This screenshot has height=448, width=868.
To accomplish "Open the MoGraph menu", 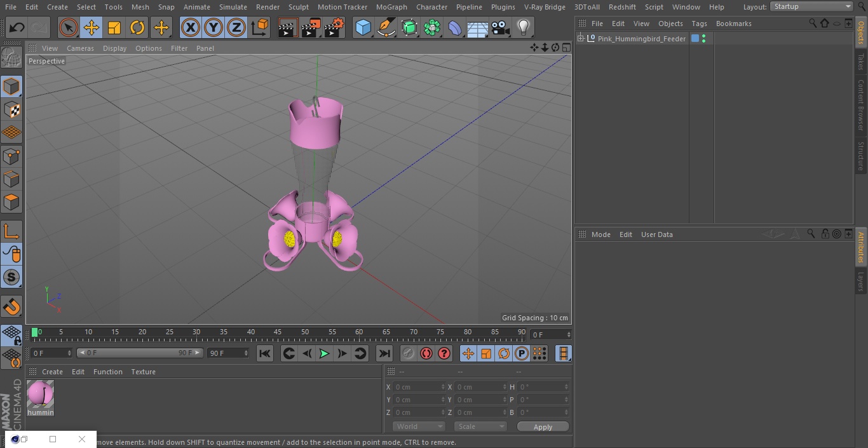I will (391, 7).
